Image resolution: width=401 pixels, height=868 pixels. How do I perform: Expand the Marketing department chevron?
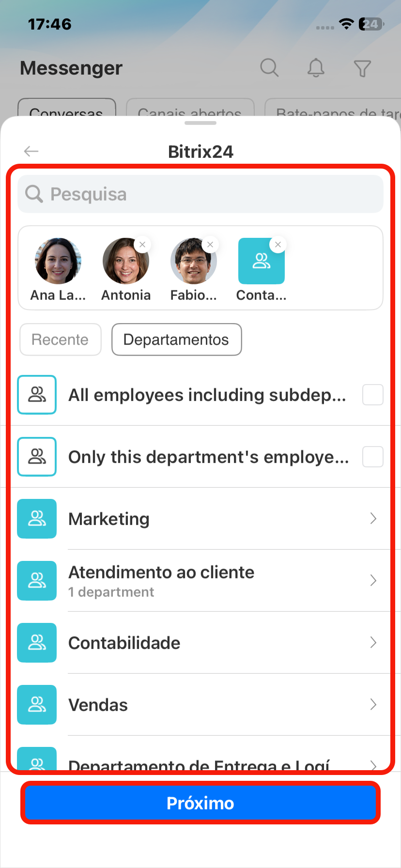[373, 519]
